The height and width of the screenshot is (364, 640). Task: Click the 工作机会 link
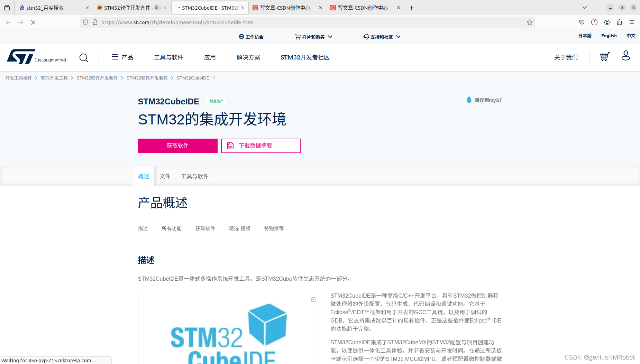click(x=251, y=37)
